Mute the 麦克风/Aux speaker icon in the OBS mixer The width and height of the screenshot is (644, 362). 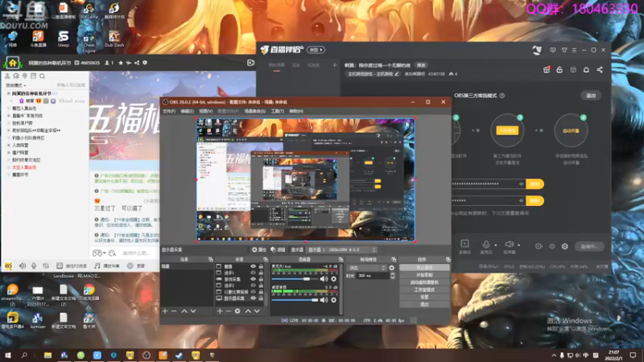[x=324, y=279]
